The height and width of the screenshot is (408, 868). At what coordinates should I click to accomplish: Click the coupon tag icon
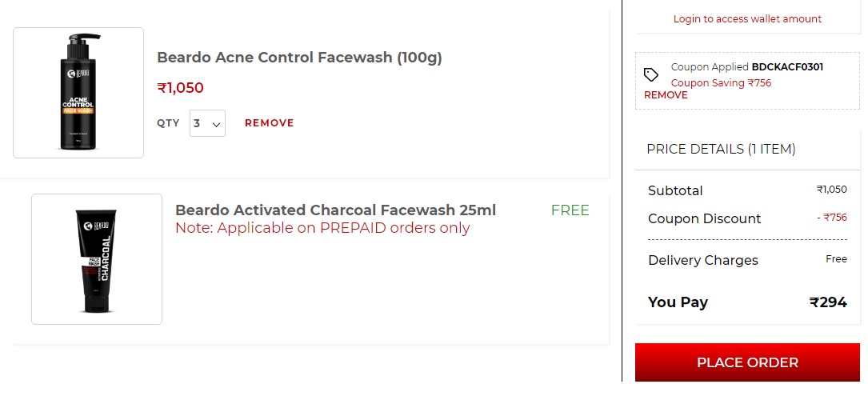[651, 74]
